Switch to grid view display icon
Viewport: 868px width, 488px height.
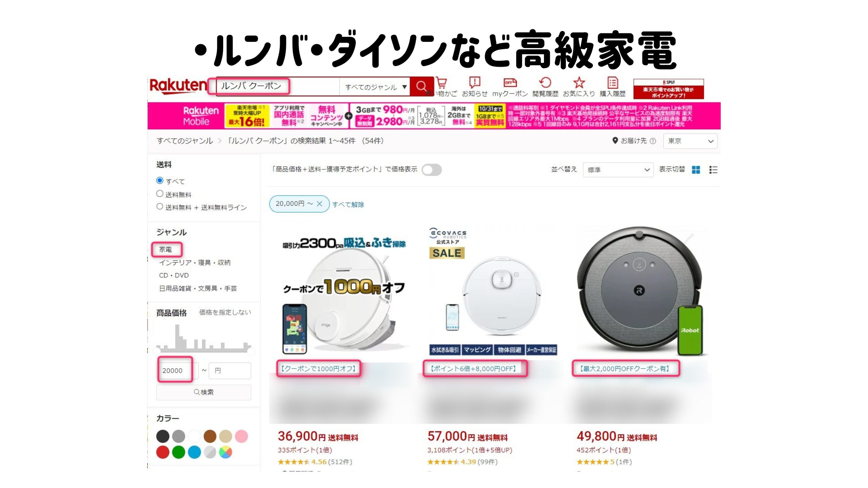(696, 170)
